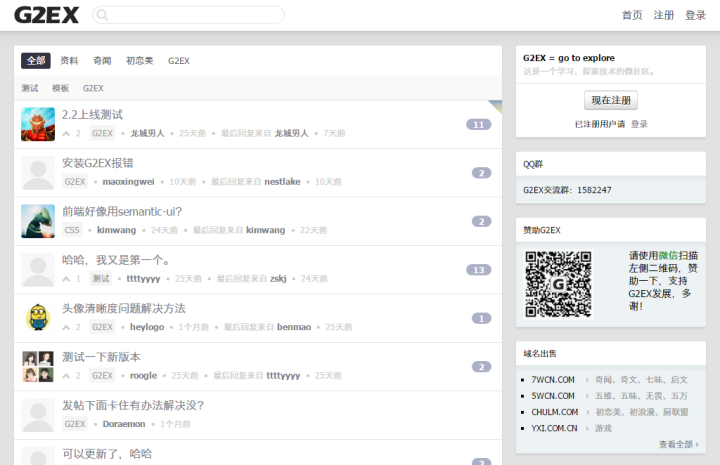The image size is (720, 465).
Task: Open the topic 测试一下新版本
Action: click(x=101, y=357)
